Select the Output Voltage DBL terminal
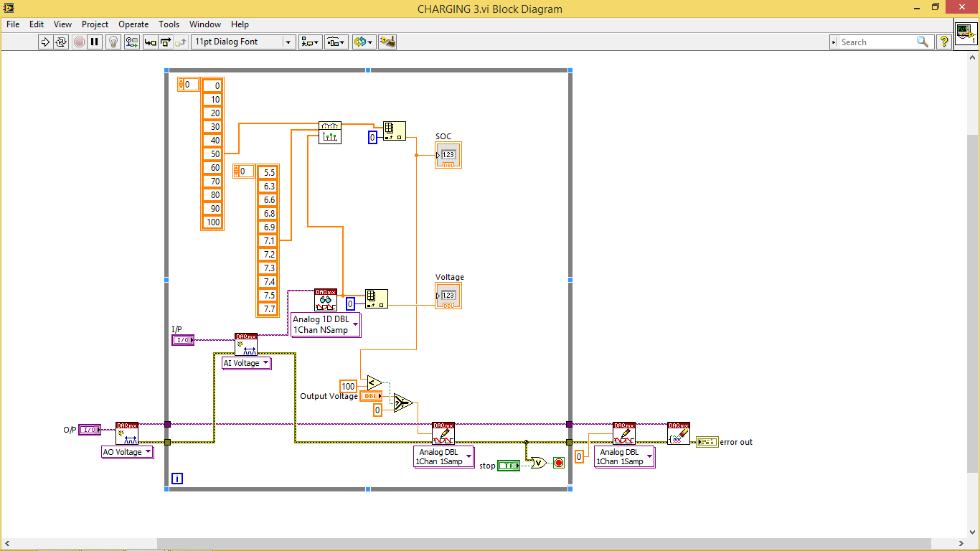The width and height of the screenshot is (980, 551). 371,396
